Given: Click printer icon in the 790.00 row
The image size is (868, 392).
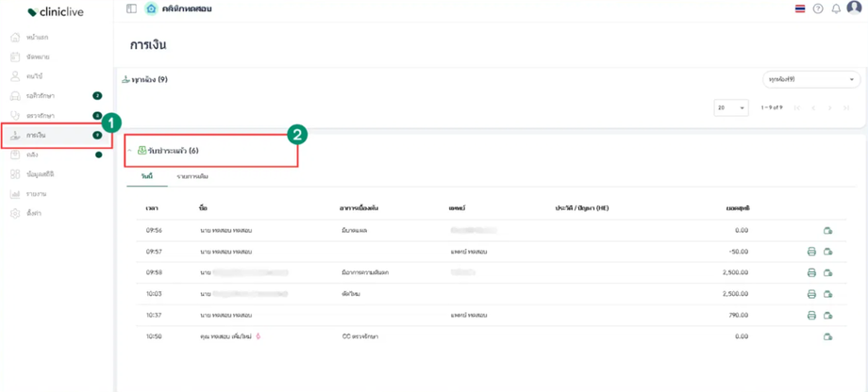Looking at the screenshot, I should pos(811,316).
